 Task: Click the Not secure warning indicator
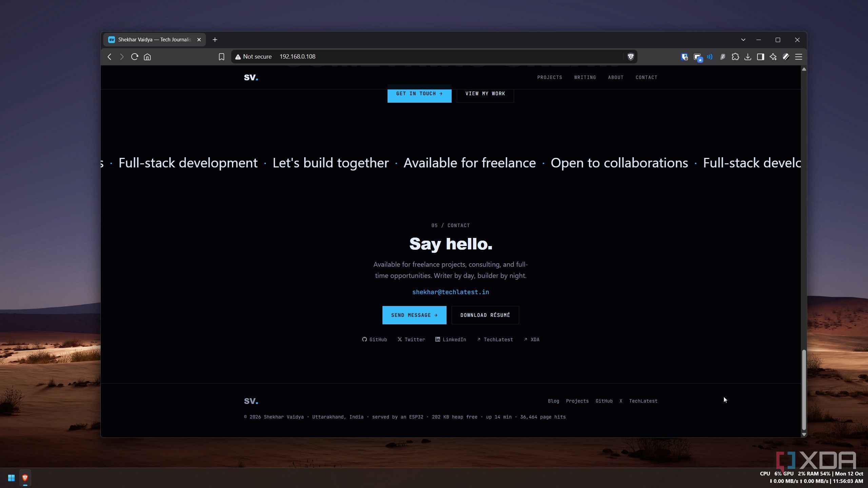click(x=253, y=57)
